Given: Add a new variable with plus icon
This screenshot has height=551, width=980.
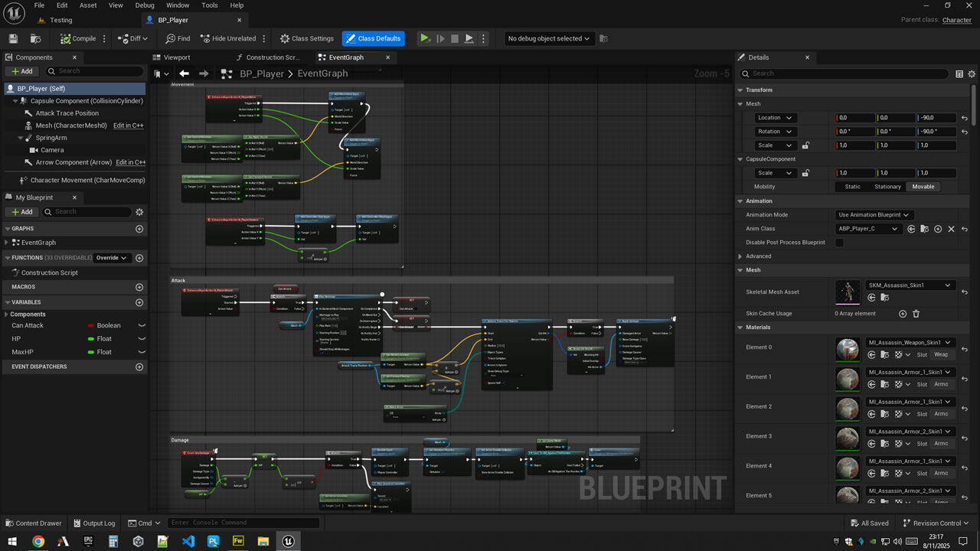Looking at the screenshot, I should [139, 302].
